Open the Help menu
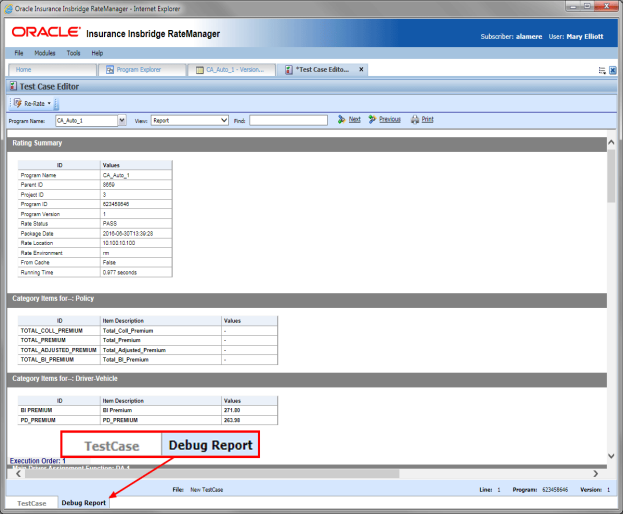The width and height of the screenshot is (623, 514). click(97, 53)
